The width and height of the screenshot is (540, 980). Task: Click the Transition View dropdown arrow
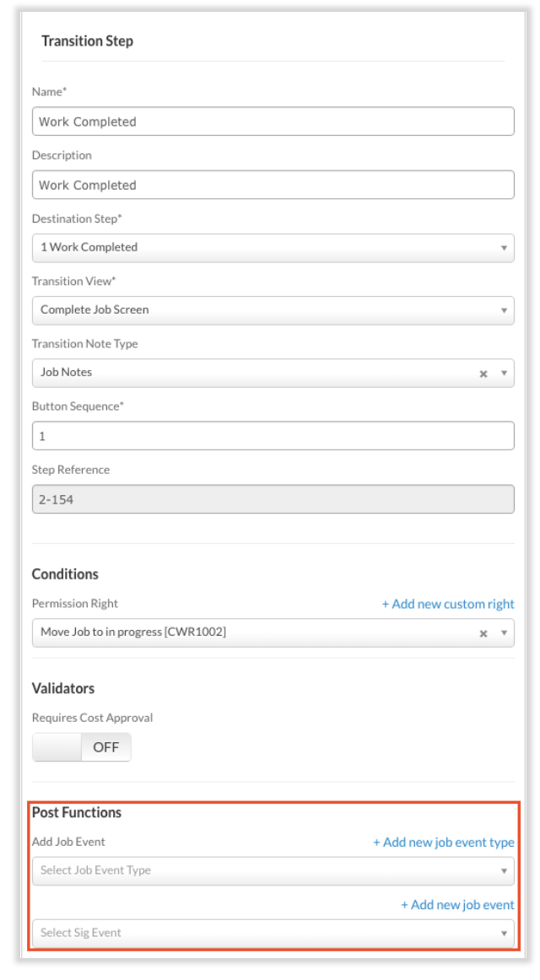tap(504, 310)
